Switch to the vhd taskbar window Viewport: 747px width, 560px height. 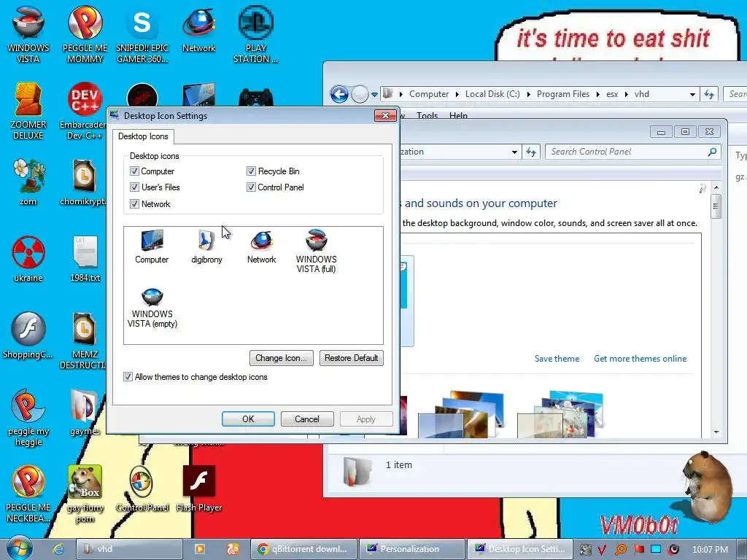(129, 549)
